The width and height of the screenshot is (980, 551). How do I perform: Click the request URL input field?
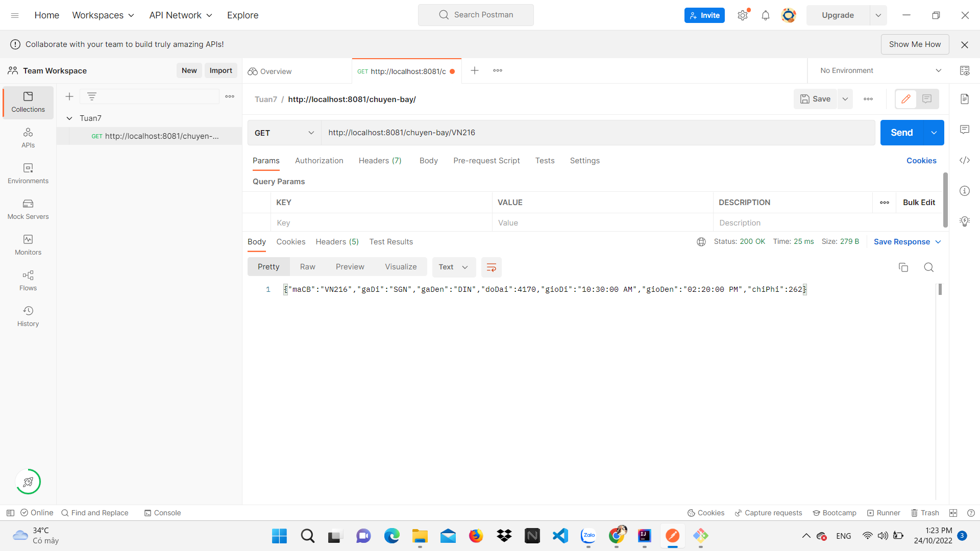click(598, 133)
